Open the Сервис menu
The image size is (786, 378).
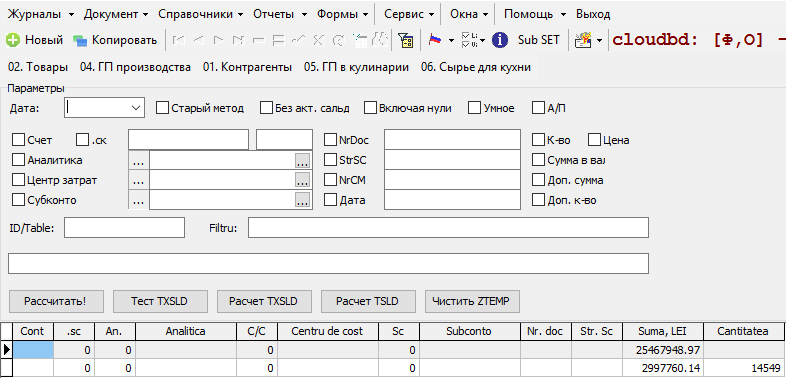[x=409, y=14]
